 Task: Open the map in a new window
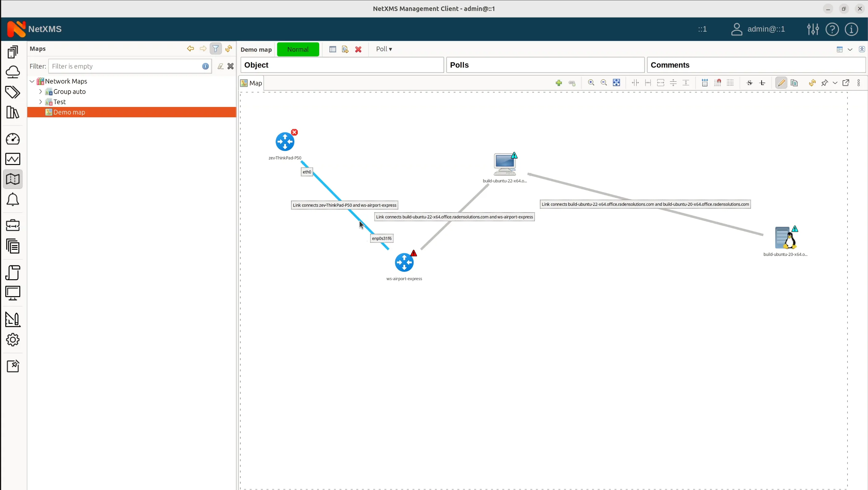tap(846, 83)
